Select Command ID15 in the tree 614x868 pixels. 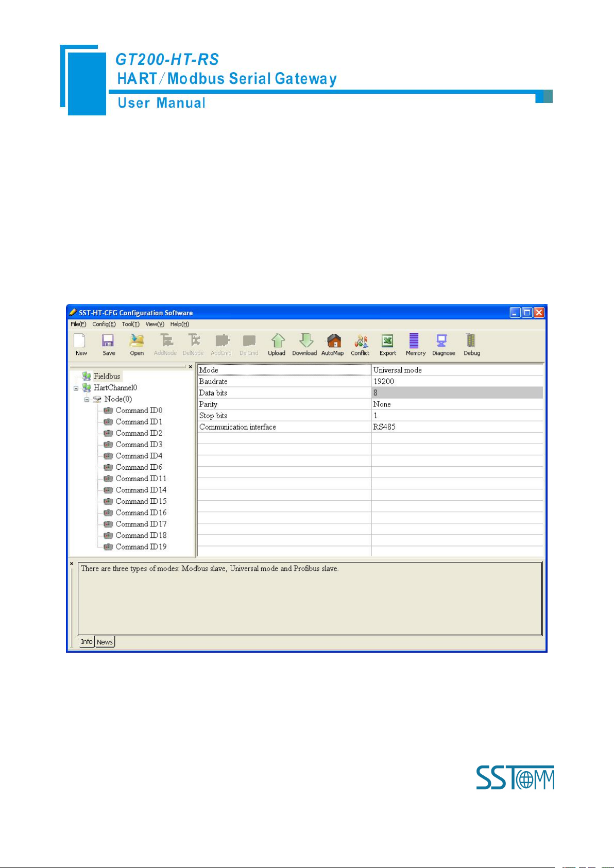[x=141, y=501]
